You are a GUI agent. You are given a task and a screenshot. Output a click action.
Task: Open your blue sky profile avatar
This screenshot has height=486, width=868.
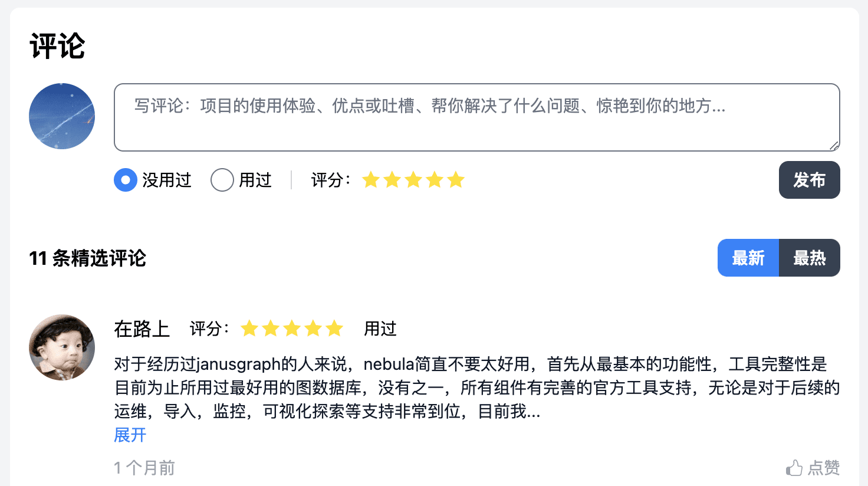click(62, 116)
